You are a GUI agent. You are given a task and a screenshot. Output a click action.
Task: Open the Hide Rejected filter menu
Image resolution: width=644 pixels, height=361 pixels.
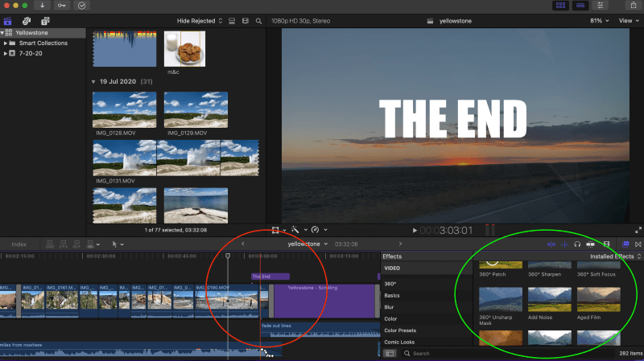[x=200, y=21]
